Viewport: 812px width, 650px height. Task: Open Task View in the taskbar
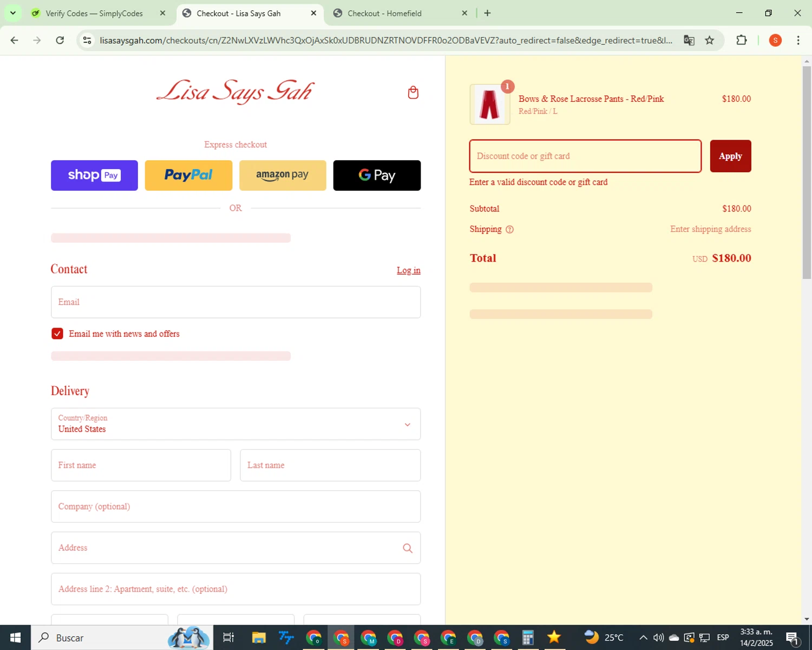228,638
